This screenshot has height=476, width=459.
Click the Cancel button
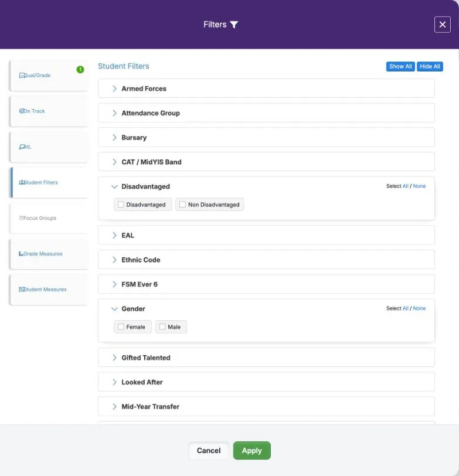point(209,450)
